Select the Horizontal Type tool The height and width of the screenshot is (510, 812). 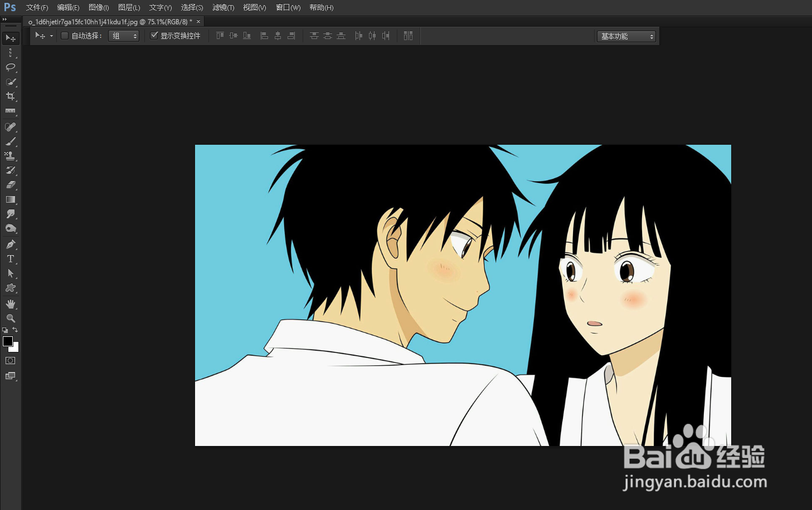(x=11, y=259)
